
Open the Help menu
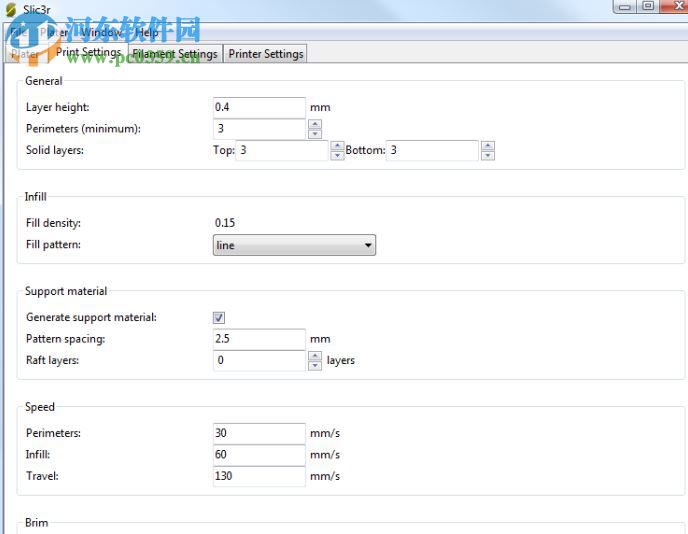click(147, 32)
